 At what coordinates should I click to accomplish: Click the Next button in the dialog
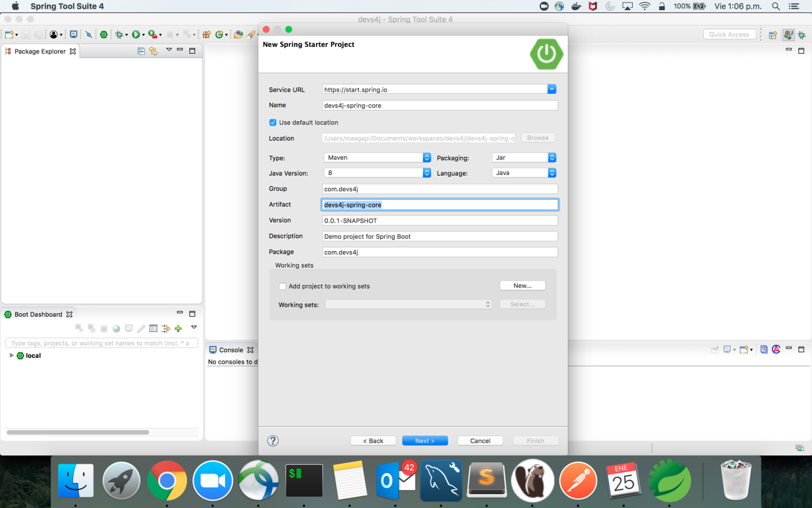425,441
